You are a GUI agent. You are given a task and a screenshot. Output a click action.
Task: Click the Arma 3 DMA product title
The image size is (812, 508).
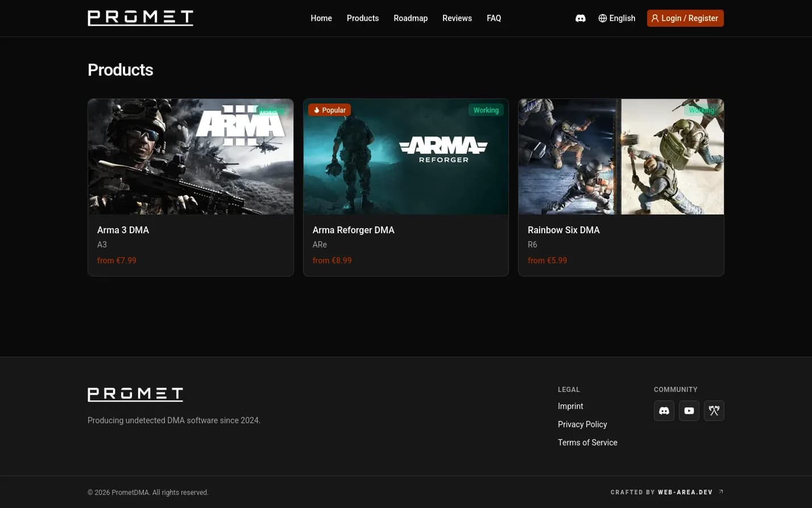click(123, 230)
